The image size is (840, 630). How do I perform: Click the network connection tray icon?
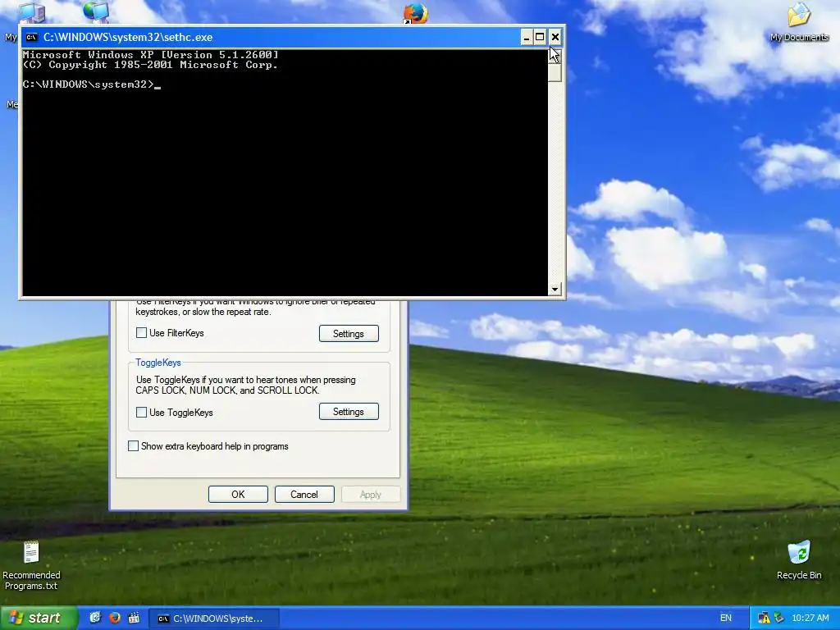tap(778, 618)
